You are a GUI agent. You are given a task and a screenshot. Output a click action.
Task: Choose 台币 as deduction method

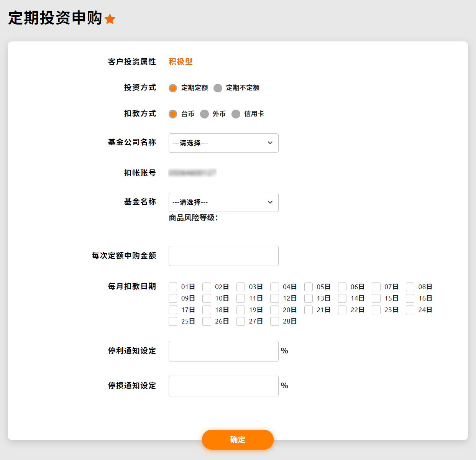click(173, 114)
